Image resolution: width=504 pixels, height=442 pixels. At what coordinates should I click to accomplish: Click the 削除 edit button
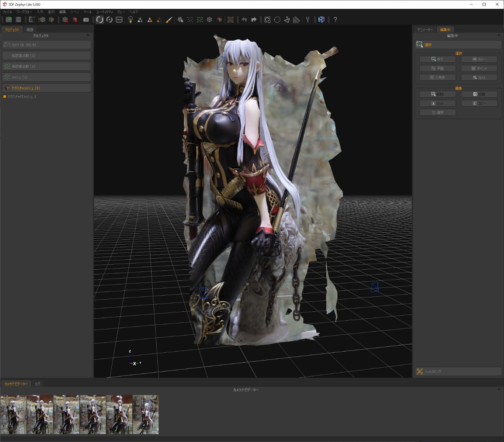pyautogui.click(x=437, y=94)
